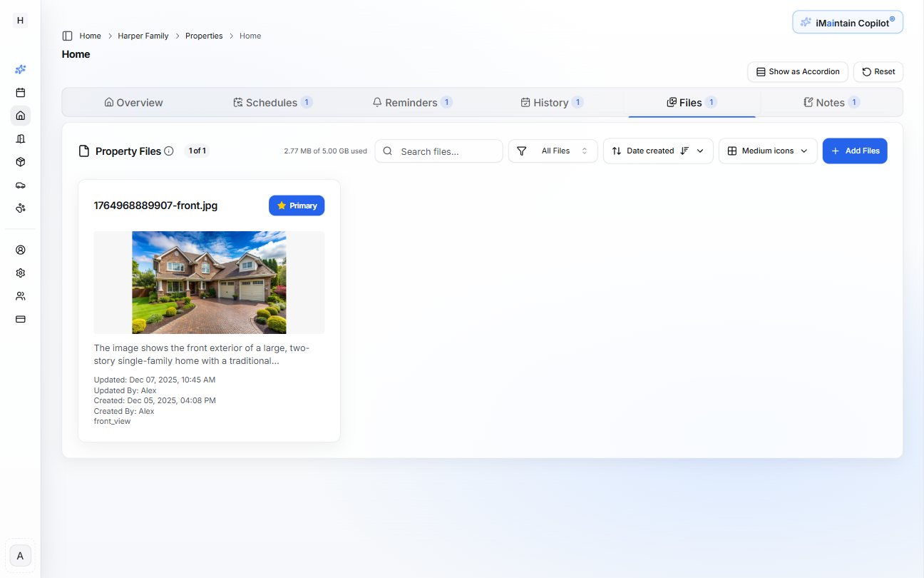Open the All Files filter dropdown
The width and height of the screenshot is (924, 578).
pos(553,151)
